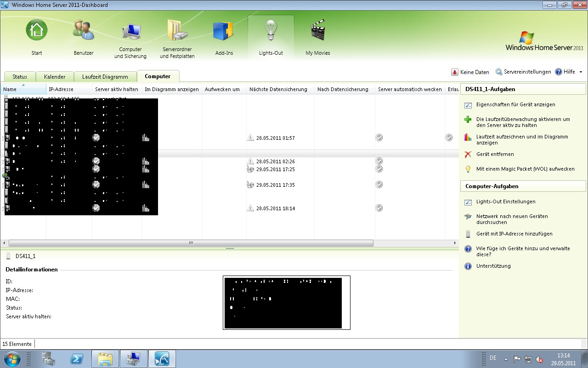This screenshot has height=368, width=588.
Task: Click backup icon beside 29.05.2011 17:25
Action: (x=250, y=169)
